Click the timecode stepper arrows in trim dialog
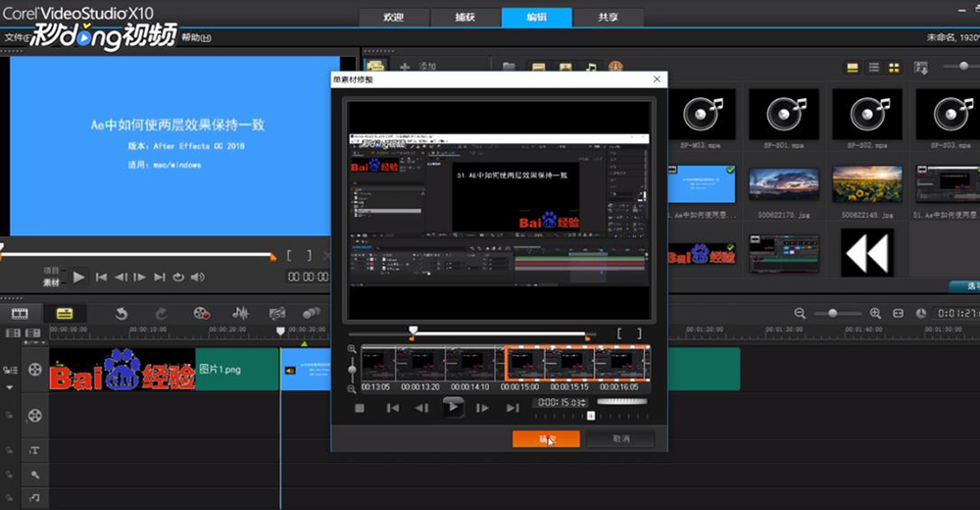 583,402
